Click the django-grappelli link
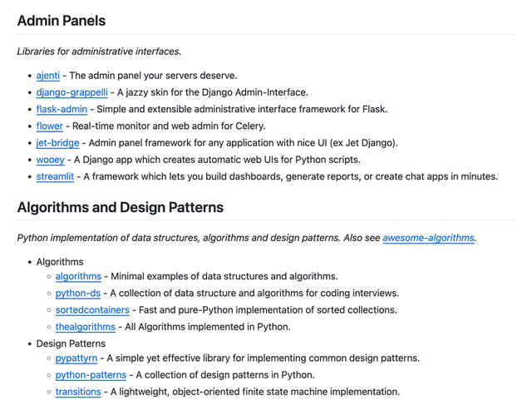 point(71,92)
